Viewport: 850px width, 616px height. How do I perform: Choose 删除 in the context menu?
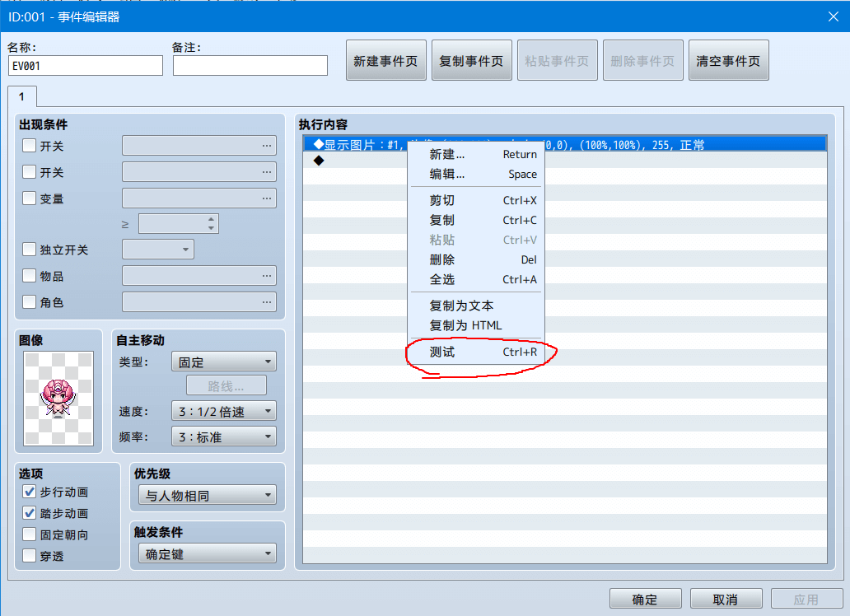pyautogui.click(x=476, y=259)
